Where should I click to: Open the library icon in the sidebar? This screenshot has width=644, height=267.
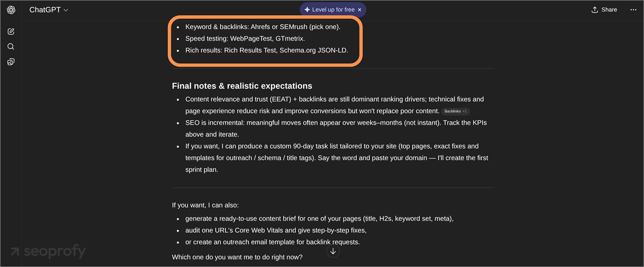tap(11, 62)
